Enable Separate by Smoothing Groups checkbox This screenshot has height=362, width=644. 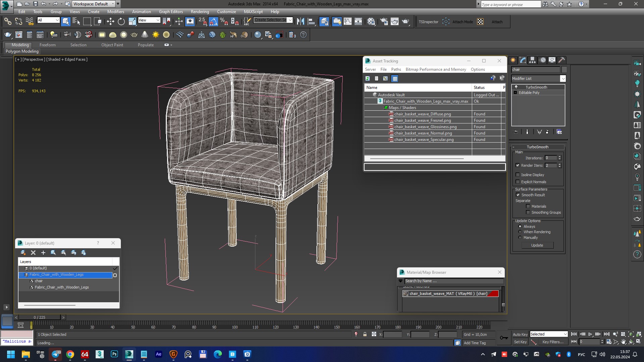coord(528,212)
